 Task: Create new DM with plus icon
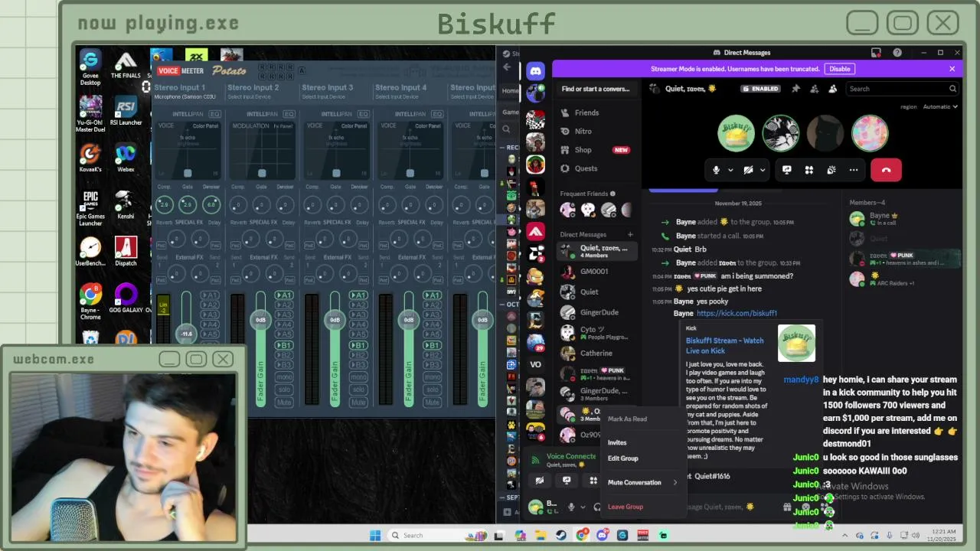pyautogui.click(x=630, y=235)
